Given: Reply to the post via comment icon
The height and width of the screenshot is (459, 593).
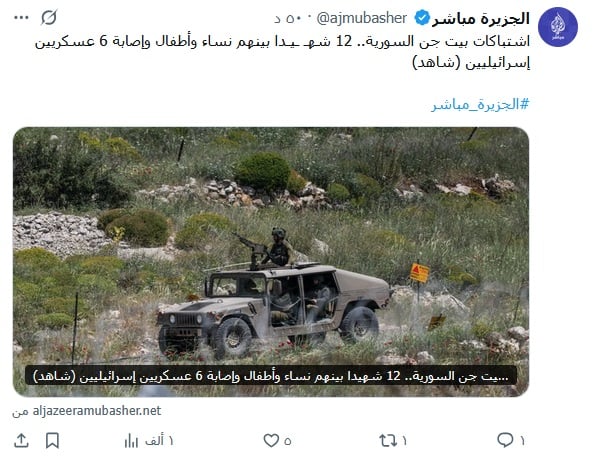Looking at the screenshot, I should [505, 440].
